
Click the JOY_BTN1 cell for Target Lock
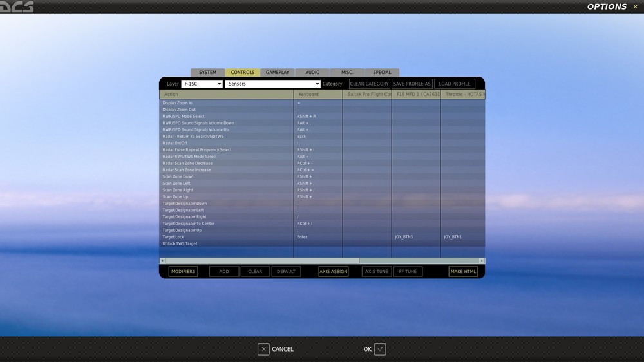click(x=463, y=237)
